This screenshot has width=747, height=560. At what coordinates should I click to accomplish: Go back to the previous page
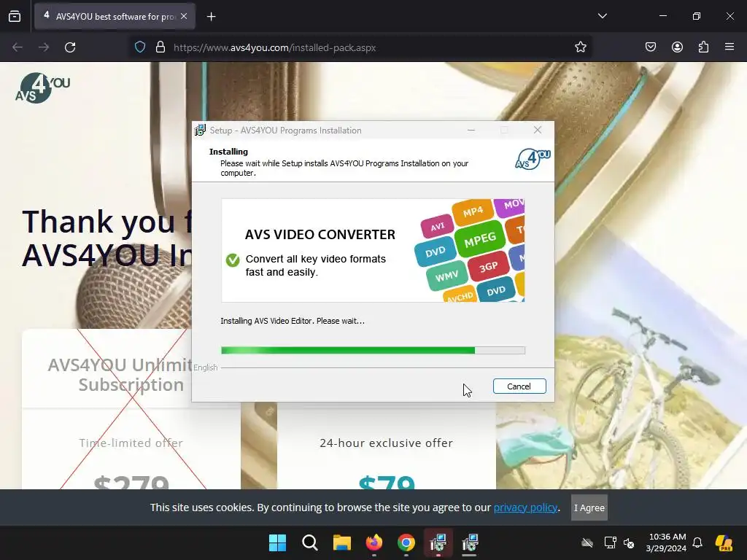coord(18,47)
